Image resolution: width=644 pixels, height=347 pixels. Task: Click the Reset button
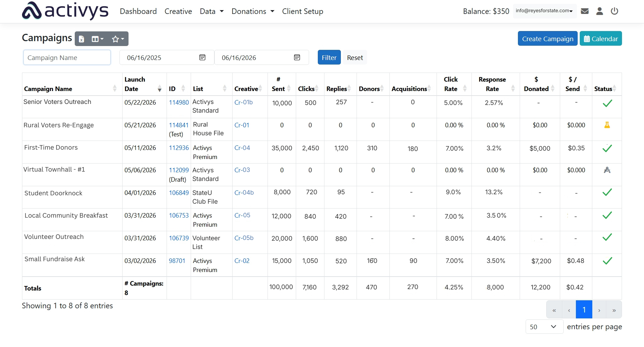[355, 58]
